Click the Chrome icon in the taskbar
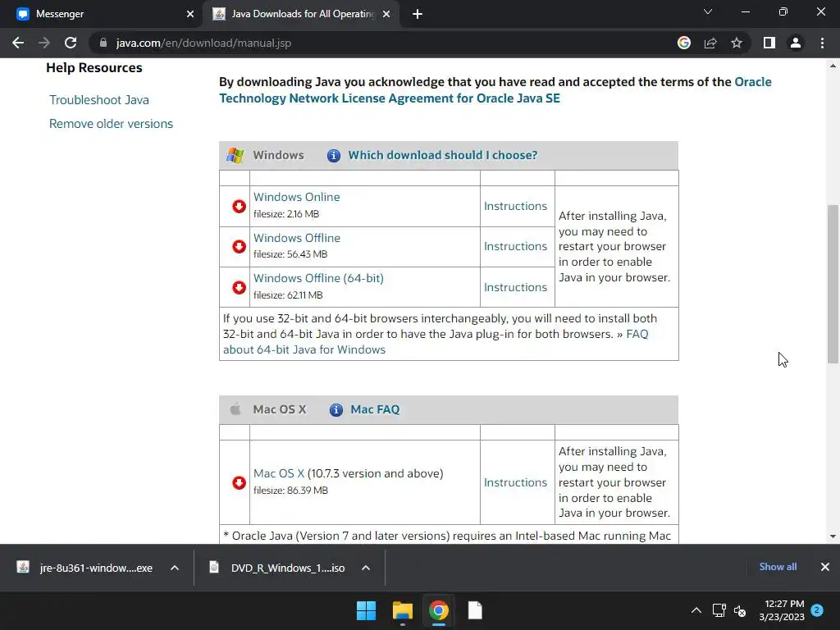 438,610
